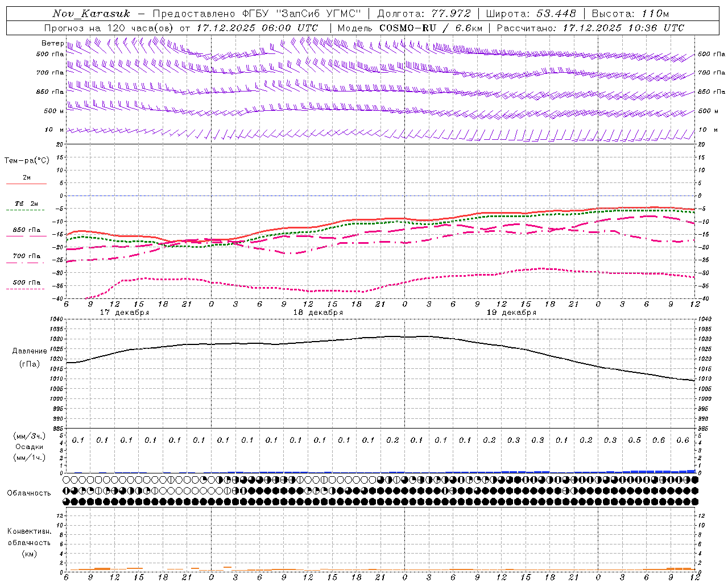Click the longitude value Долгота: 77.972
Image resolution: width=728 pixels, height=582 pixels.
(x=424, y=14)
